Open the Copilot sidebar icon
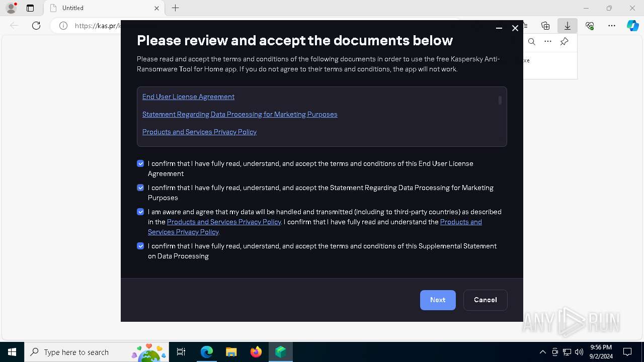Image resolution: width=644 pixels, height=362 pixels. pyautogui.click(x=632, y=26)
